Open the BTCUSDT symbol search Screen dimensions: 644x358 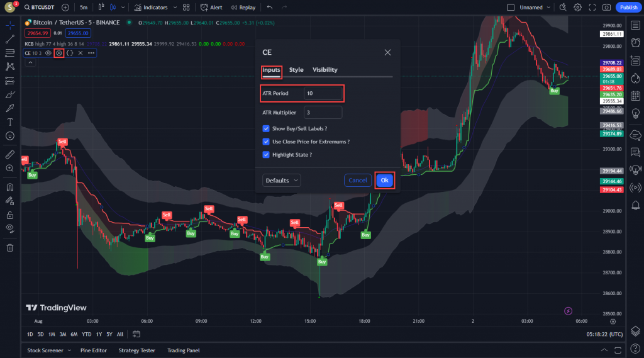click(40, 8)
